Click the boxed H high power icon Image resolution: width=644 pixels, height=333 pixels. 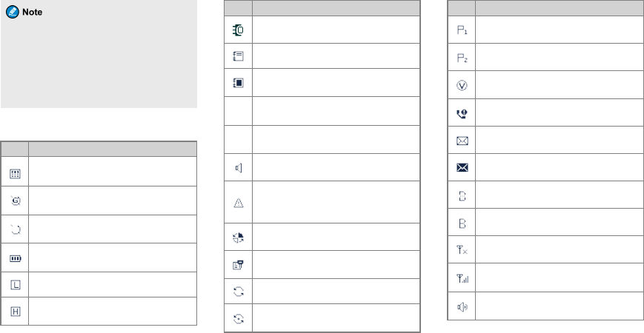tap(16, 312)
